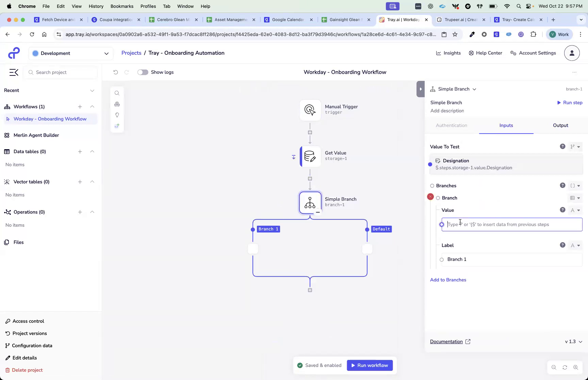Open the Manual Trigger step node

310,110
